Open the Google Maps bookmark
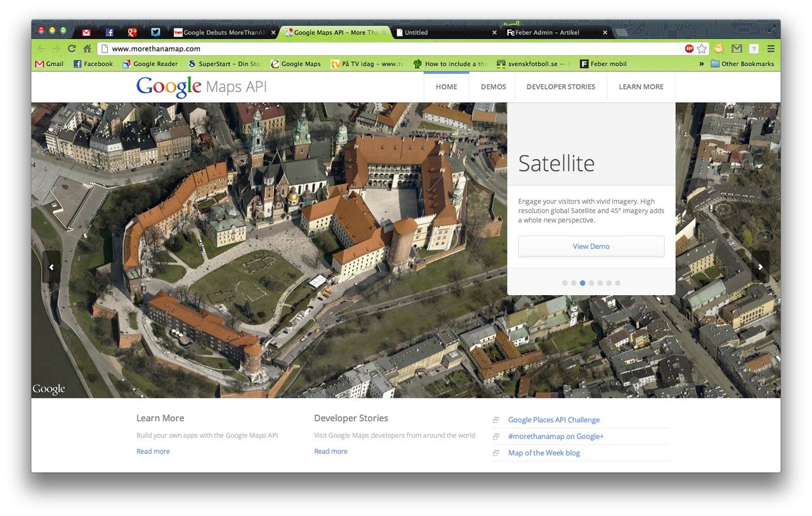Image resolution: width=812 pixels, height=516 pixels. pyautogui.click(x=296, y=63)
